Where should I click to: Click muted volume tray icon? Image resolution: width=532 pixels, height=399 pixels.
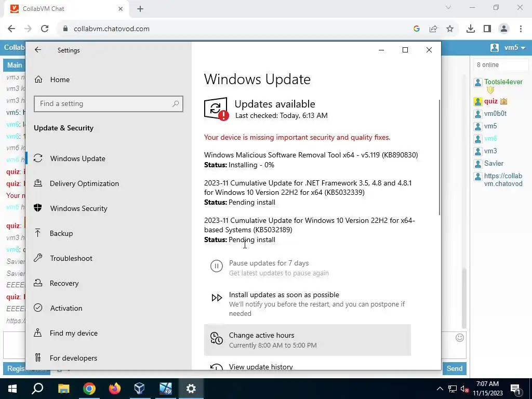464,389
